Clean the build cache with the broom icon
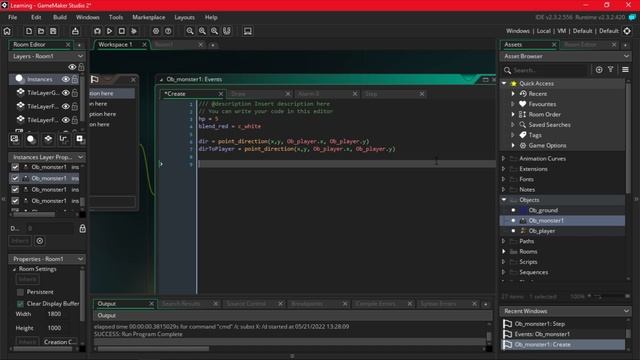The height and width of the screenshot is (360, 640). point(134,31)
